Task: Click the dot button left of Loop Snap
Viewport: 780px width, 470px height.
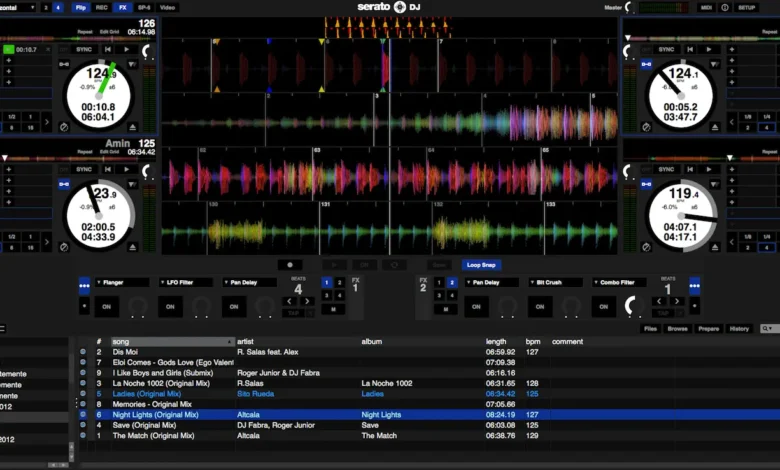Action: [x=290, y=265]
